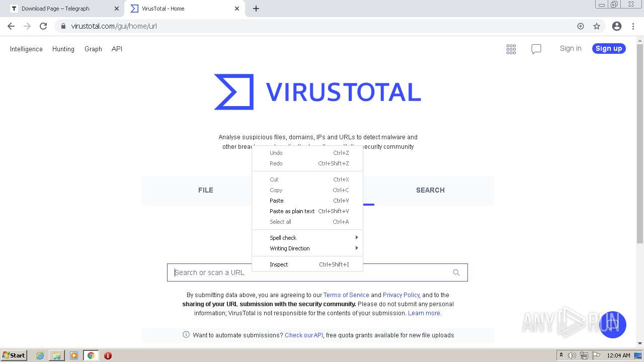
Task: Choose Paste as plain text
Action: click(307, 211)
